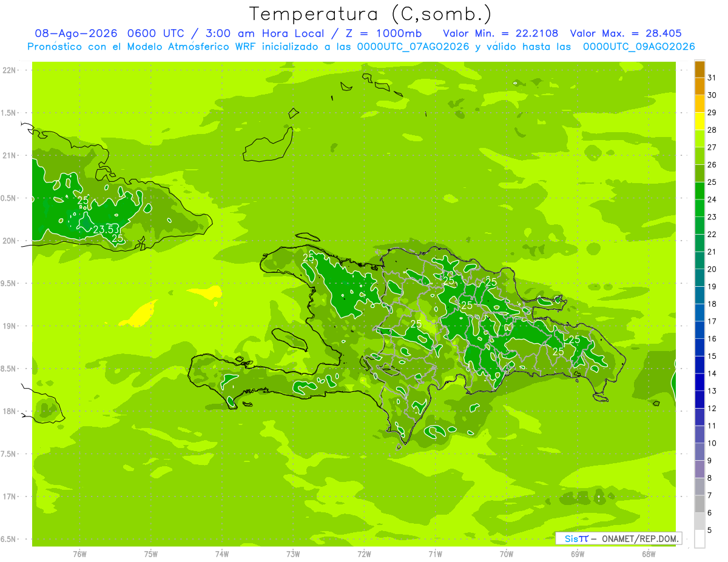728x562 pixels.
Task: Click the '20N' latitude axis label
Action: [8, 241]
